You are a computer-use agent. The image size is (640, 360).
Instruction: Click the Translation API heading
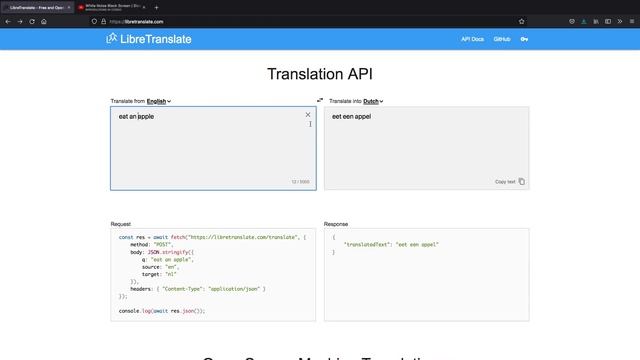coord(320,74)
